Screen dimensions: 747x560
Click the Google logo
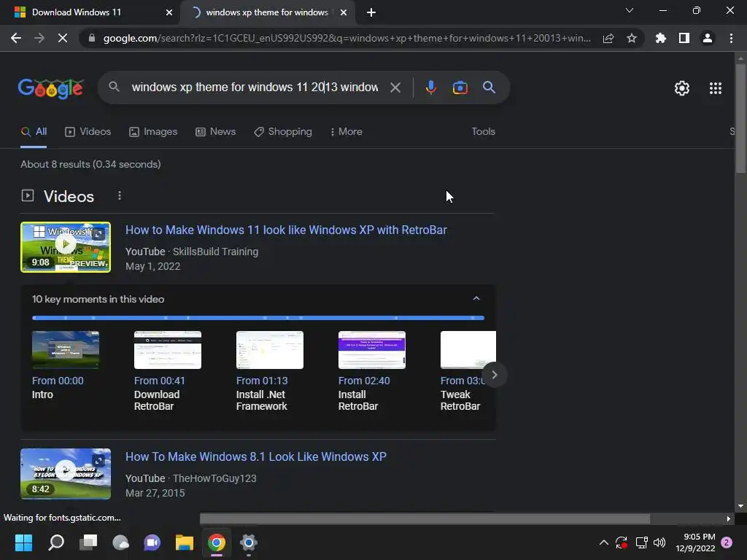[51, 88]
